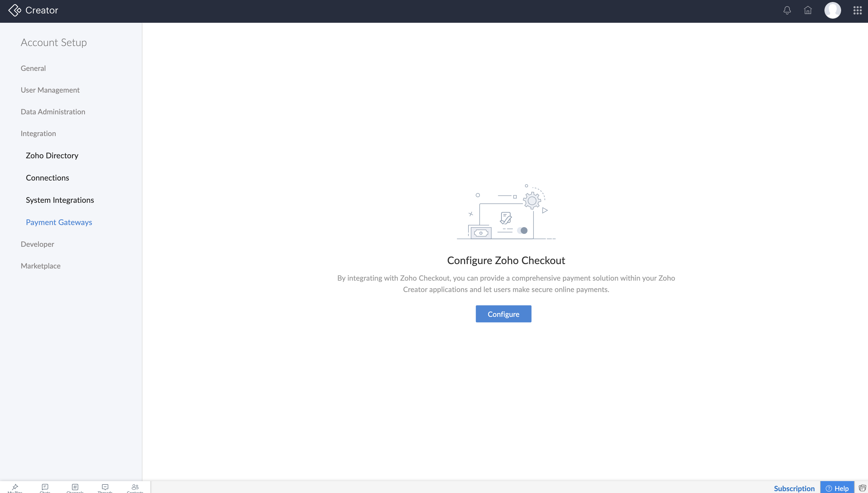Open the user profile avatar
This screenshot has height=493, width=868.
[x=833, y=10]
